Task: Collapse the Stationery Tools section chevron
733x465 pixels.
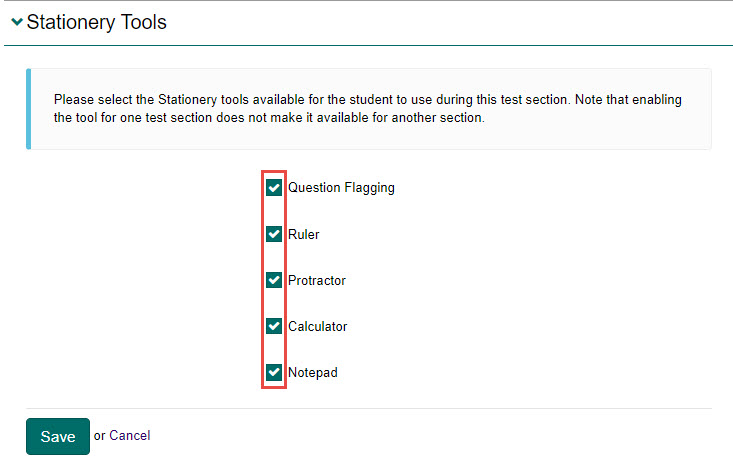Action: (x=16, y=22)
